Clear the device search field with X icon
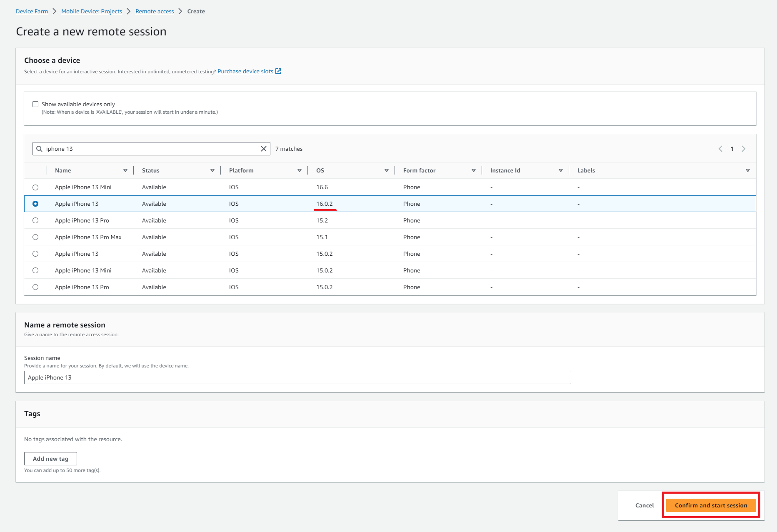777x532 pixels. coord(263,149)
